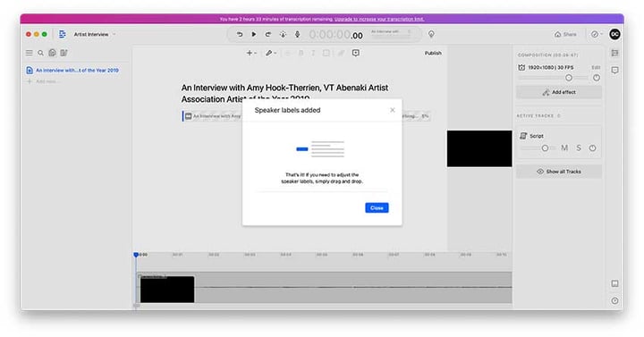Viewport: 644px width, 337px height.
Task: Click the undo arrow in the playback bar
Action: coord(240,35)
